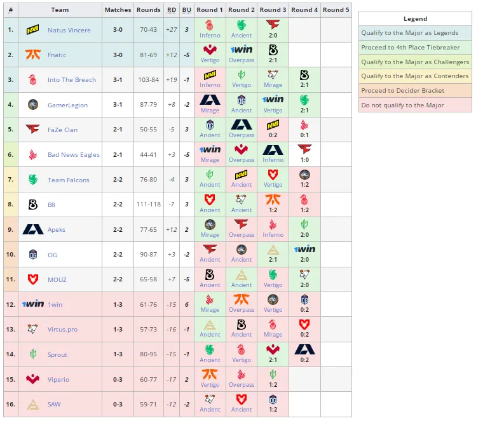Click legend entry Proceed to Decider Bracket
504x423 pixels.
click(415, 91)
